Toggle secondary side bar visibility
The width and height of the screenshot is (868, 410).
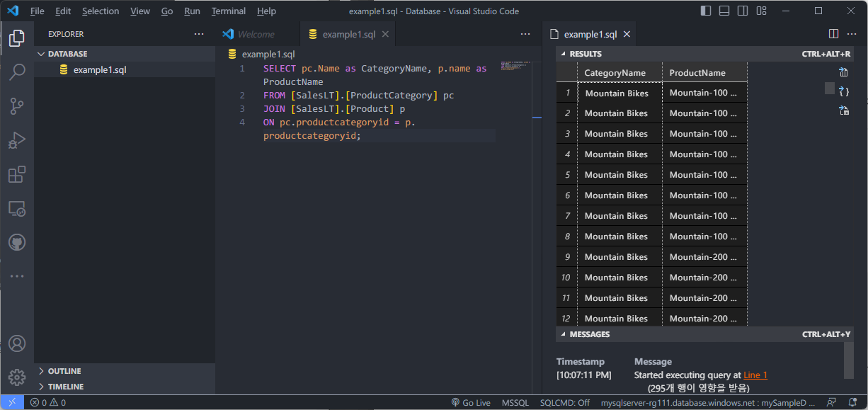[x=743, y=11]
